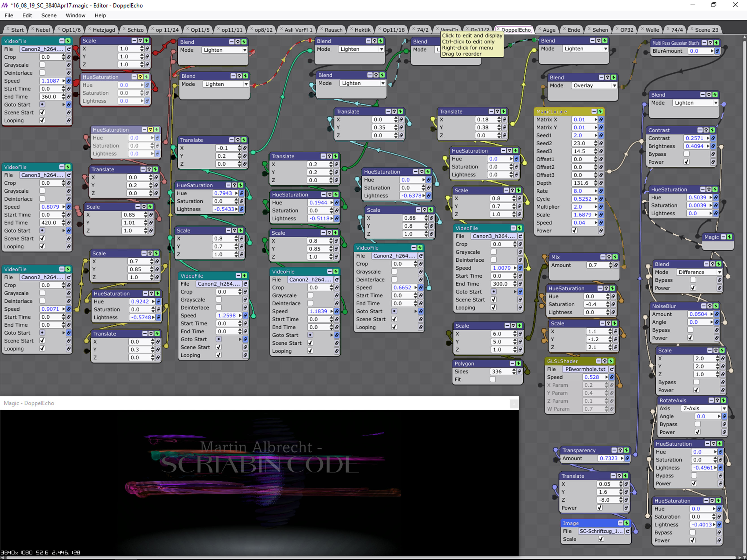Open the arrow menu beside Transparency Amount 0.7323
Viewport: 747px width, 560px height.
point(622,458)
